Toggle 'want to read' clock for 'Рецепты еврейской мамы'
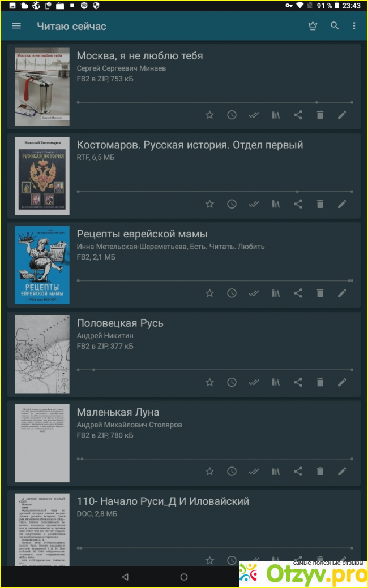368x588 pixels. click(232, 293)
